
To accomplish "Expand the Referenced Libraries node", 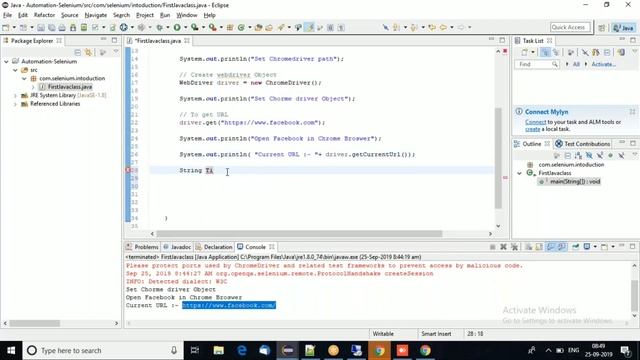I will (16, 104).
